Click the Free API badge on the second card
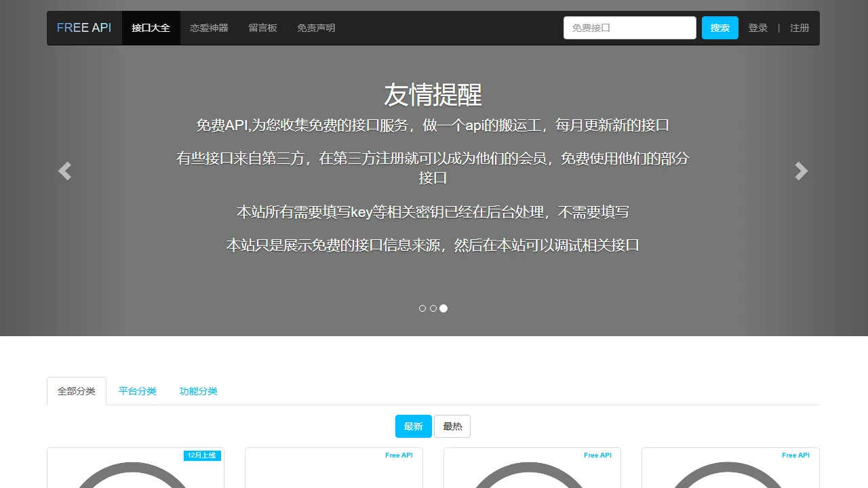The height and width of the screenshot is (488, 868). click(x=399, y=455)
